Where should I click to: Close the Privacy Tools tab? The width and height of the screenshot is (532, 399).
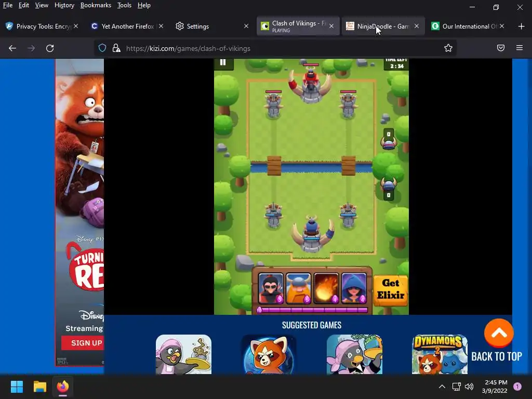click(76, 26)
